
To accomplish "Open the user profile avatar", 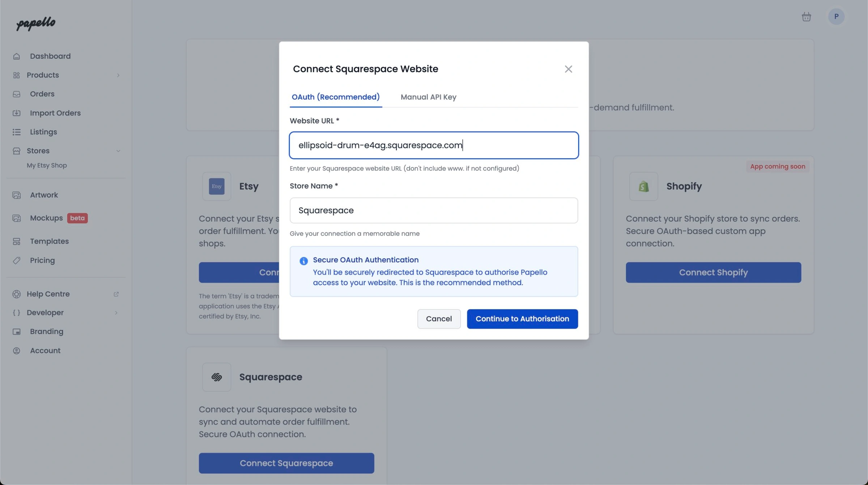I will [x=836, y=17].
